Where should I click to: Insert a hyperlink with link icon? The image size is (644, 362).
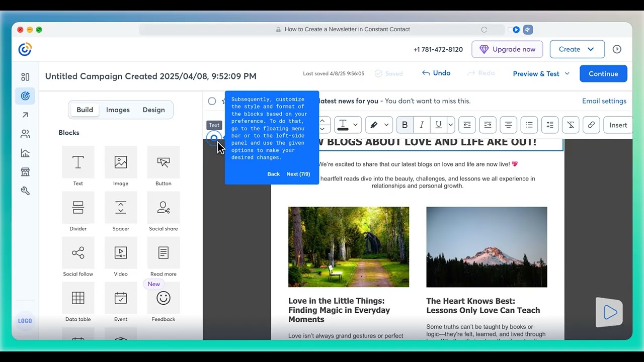coord(591,125)
